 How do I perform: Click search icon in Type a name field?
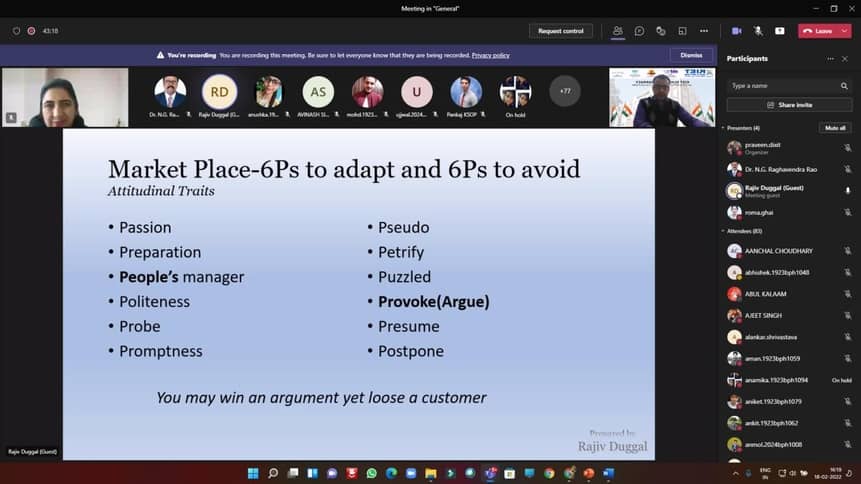[x=846, y=86]
